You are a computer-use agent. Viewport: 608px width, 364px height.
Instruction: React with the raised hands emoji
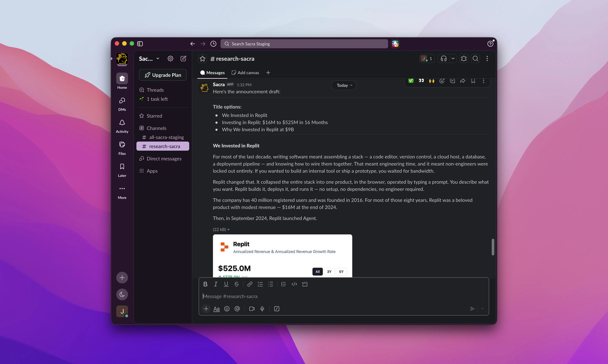432,81
